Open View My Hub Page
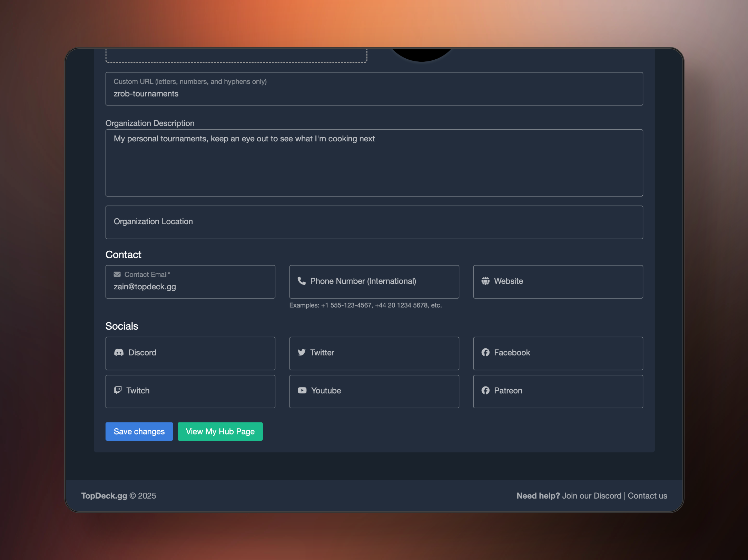The width and height of the screenshot is (748, 560). click(x=220, y=431)
